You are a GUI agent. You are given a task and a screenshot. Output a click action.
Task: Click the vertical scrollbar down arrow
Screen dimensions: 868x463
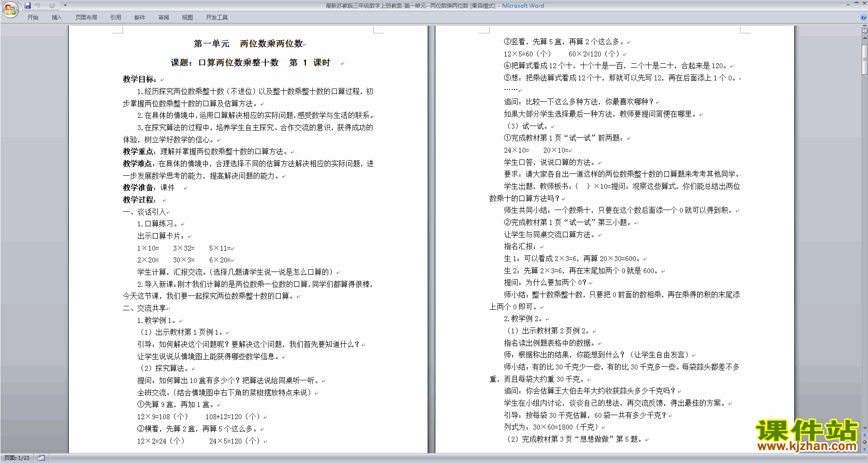864,428
